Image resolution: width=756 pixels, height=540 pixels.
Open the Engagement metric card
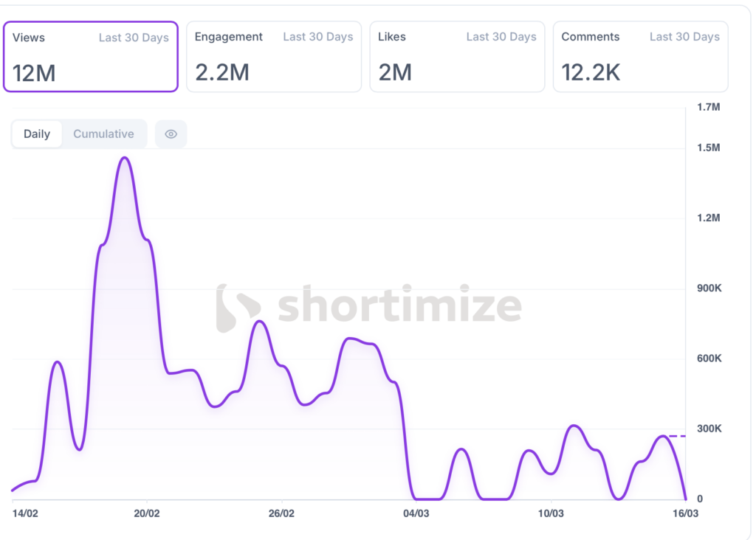coord(274,57)
